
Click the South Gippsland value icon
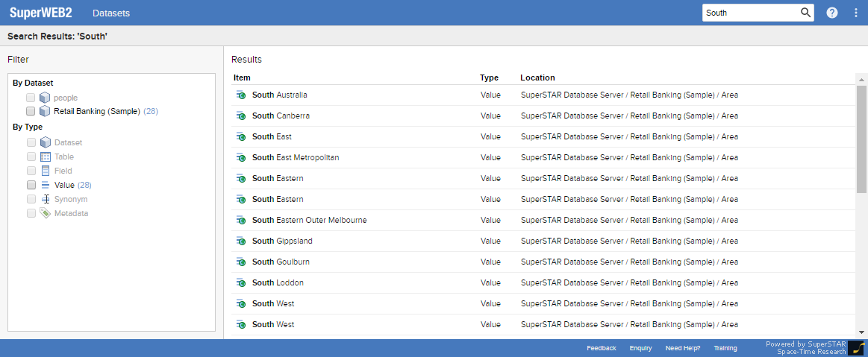241,241
